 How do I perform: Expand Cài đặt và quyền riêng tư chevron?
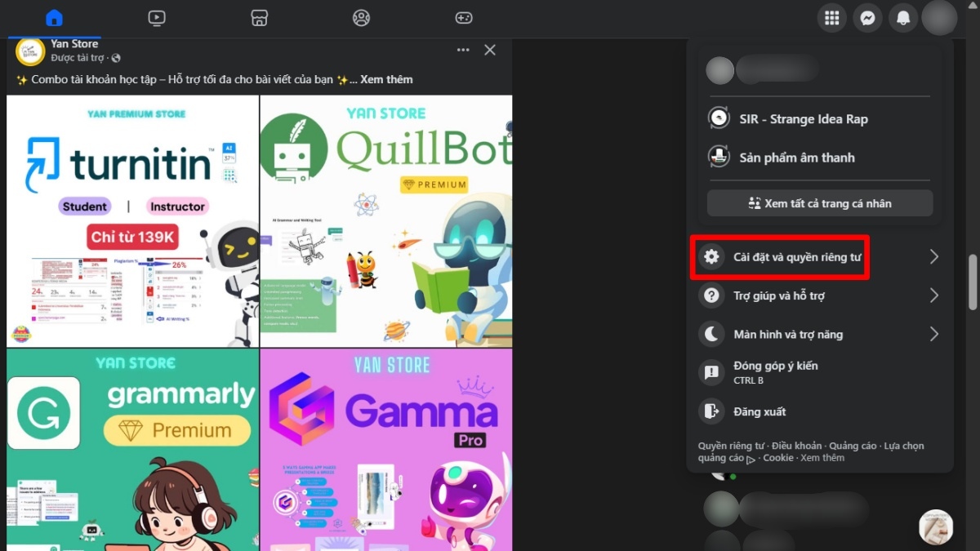coord(934,257)
